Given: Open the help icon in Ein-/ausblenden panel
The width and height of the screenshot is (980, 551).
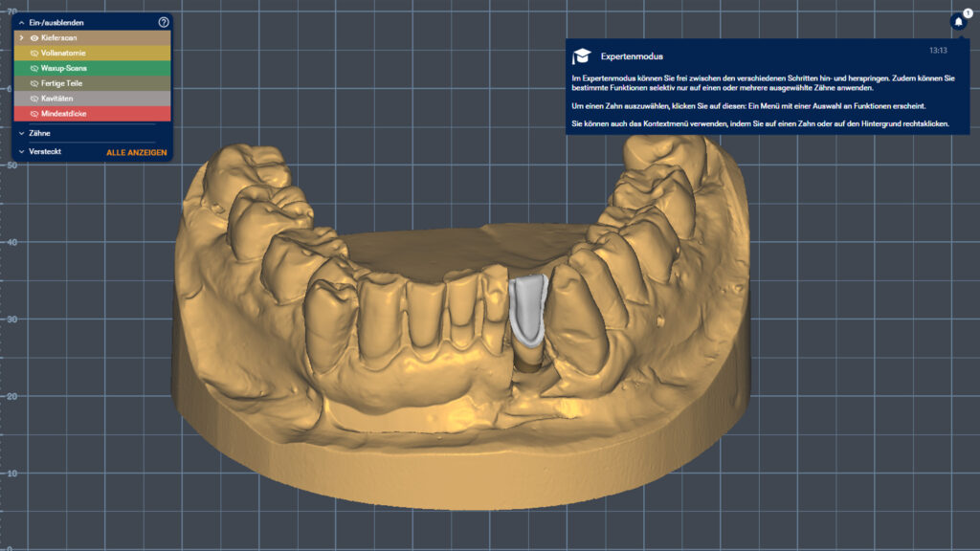Looking at the screenshot, I should (164, 22).
